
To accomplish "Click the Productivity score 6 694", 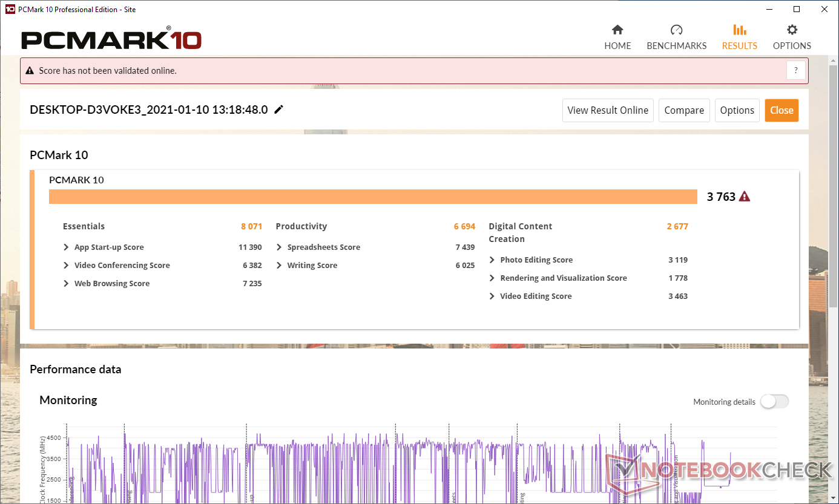I will point(464,226).
